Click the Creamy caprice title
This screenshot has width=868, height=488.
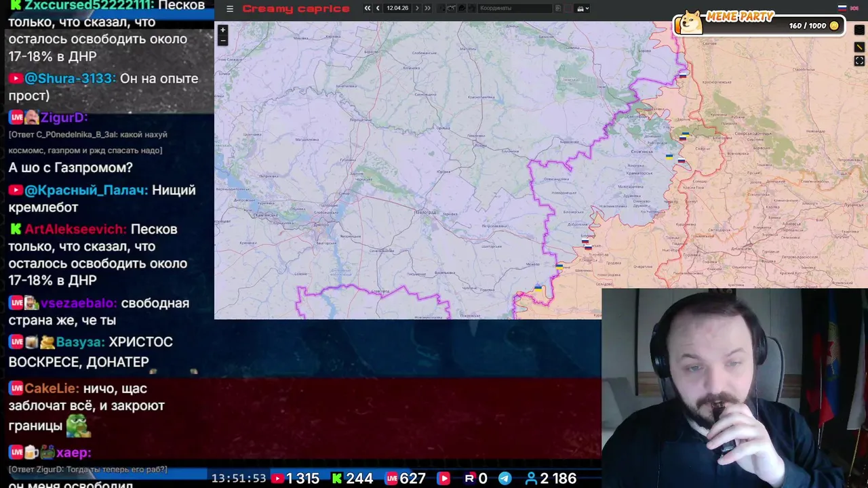(296, 9)
